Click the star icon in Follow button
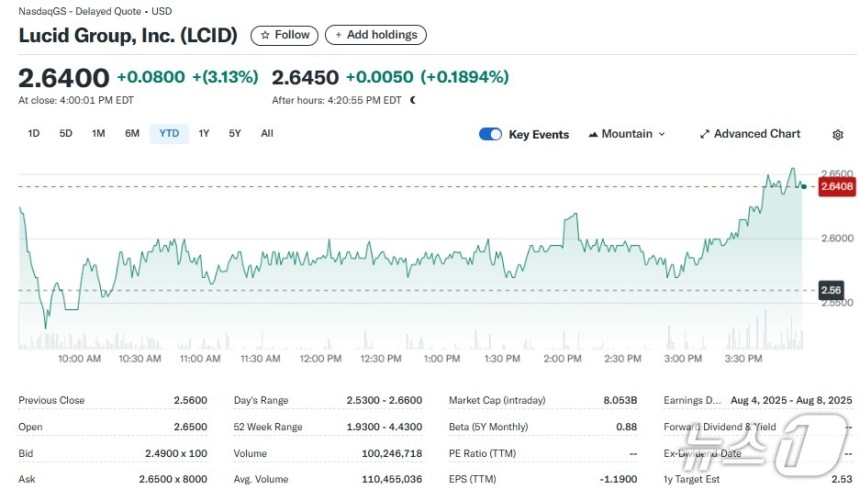 pyautogui.click(x=265, y=35)
